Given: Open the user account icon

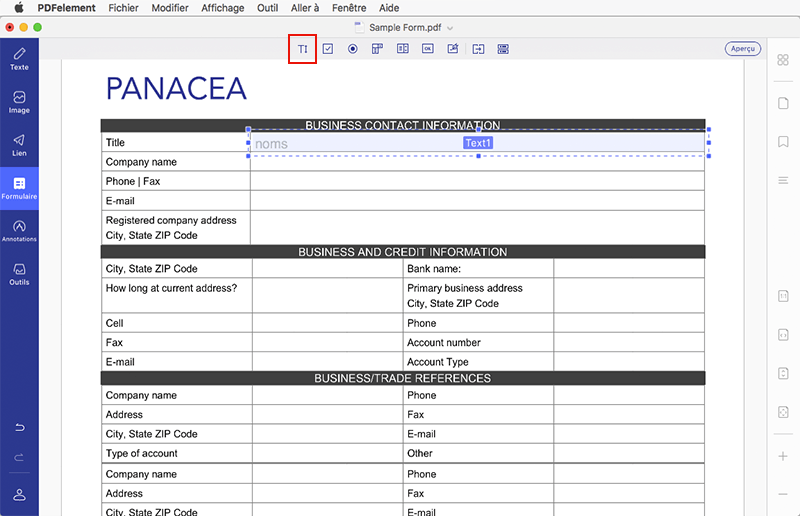Looking at the screenshot, I should pos(19,495).
